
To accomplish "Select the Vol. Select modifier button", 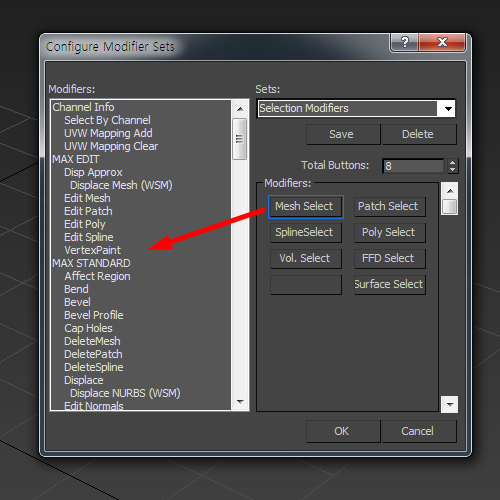I will click(x=305, y=258).
